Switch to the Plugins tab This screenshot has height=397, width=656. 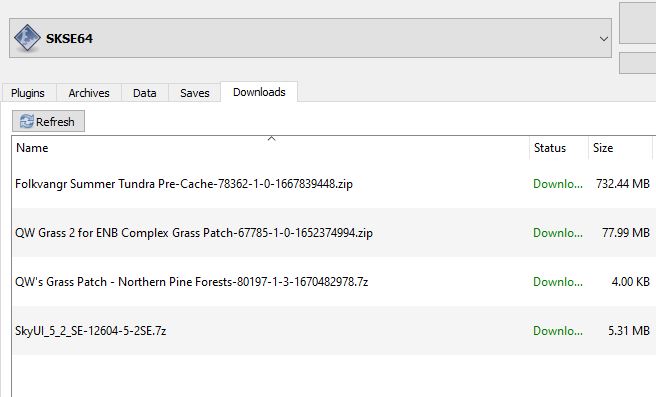tap(28, 92)
